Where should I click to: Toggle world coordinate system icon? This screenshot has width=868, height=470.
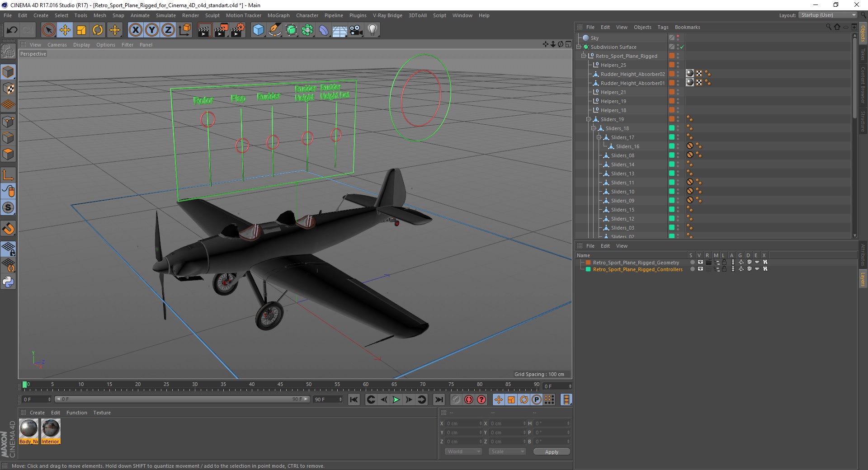click(x=184, y=30)
